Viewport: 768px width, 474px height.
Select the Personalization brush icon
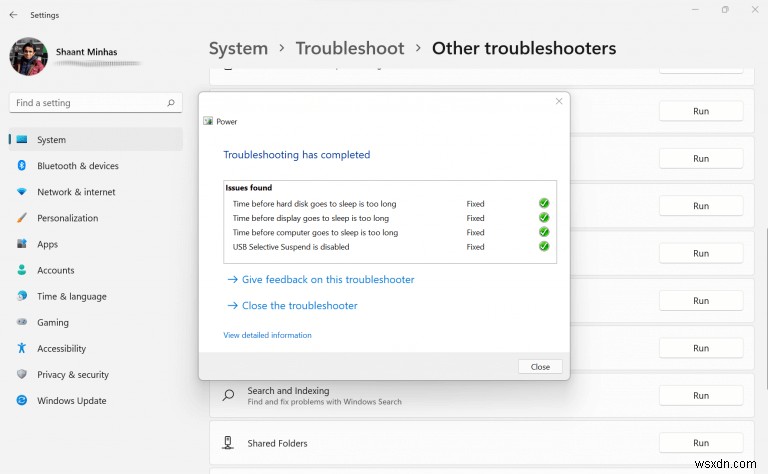tap(21, 218)
